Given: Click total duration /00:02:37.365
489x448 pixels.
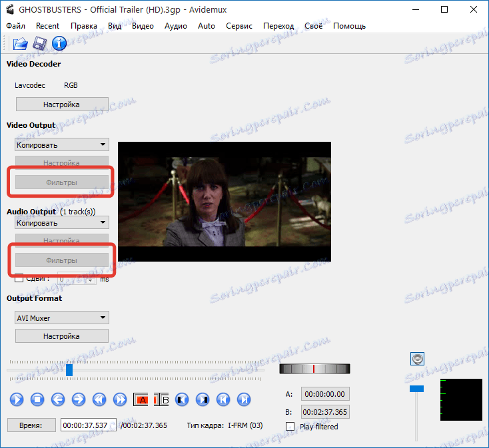Looking at the screenshot, I should pyautogui.click(x=144, y=425).
